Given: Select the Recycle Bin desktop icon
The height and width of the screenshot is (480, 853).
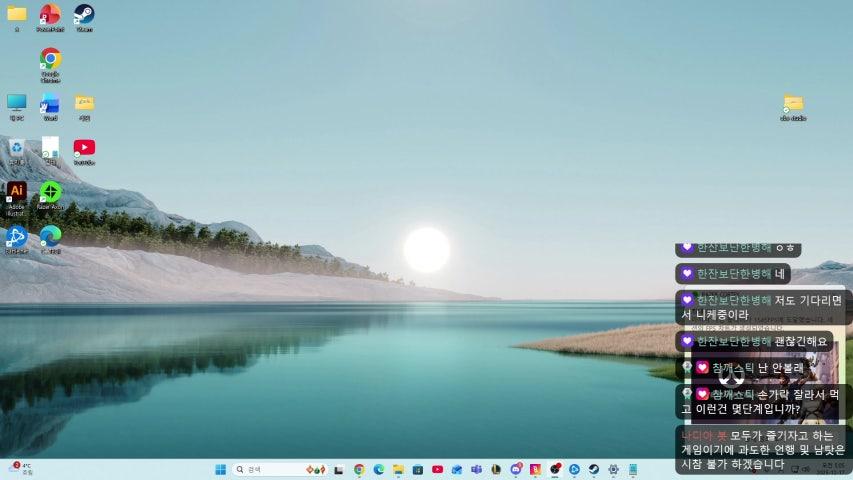Looking at the screenshot, I should coord(16,147).
